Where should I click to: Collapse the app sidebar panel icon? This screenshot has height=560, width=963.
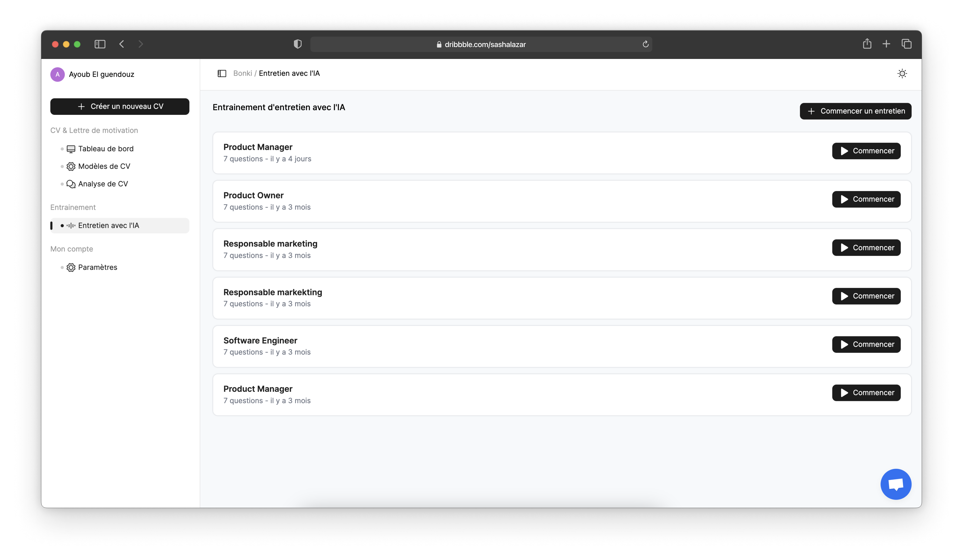tap(222, 73)
